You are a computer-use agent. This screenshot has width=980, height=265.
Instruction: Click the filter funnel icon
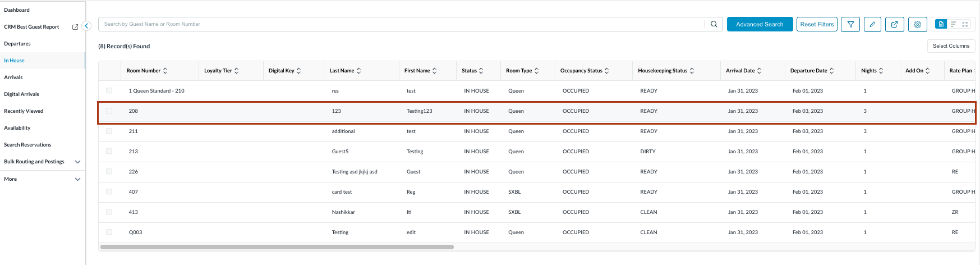tap(850, 24)
